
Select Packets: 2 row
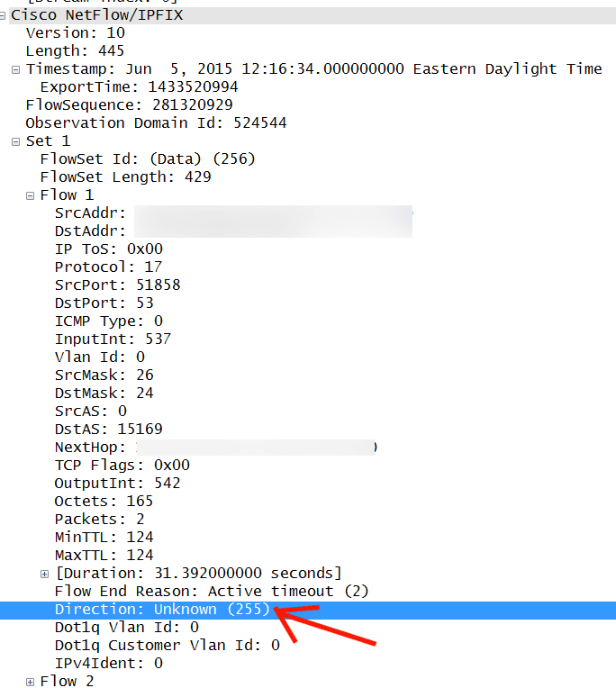pos(100,519)
